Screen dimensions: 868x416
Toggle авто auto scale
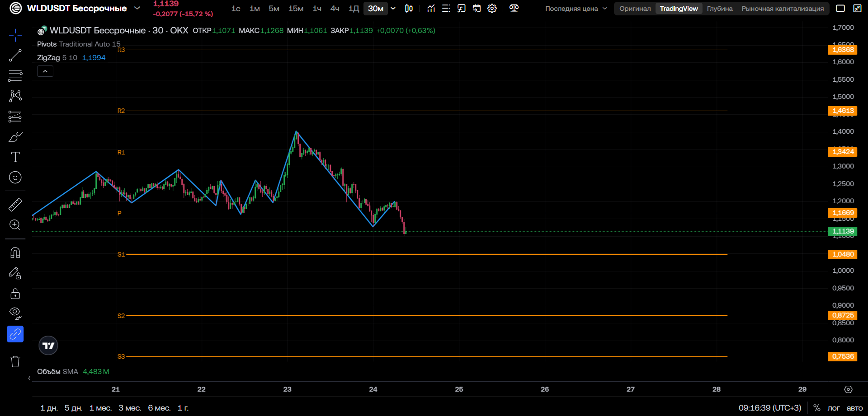click(854, 408)
